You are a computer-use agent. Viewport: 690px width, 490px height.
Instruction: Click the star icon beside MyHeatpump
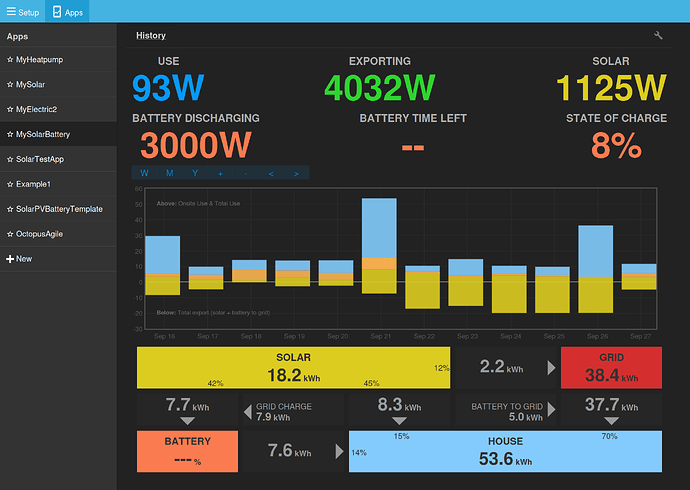10,60
